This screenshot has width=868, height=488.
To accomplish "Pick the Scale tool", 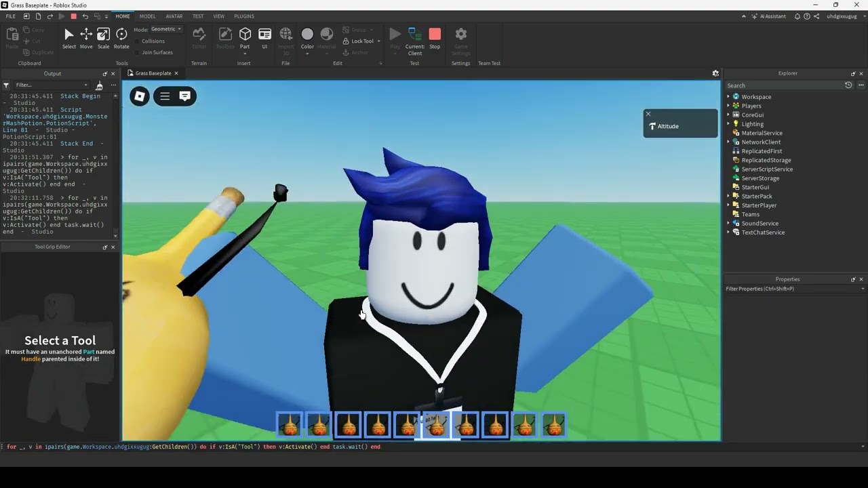I will click(x=104, y=38).
